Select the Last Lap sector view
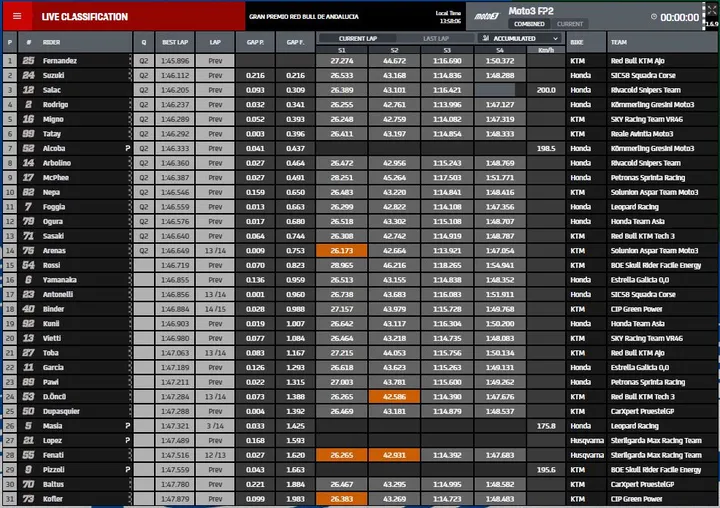This screenshot has width=720, height=508. tap(436, 39)
